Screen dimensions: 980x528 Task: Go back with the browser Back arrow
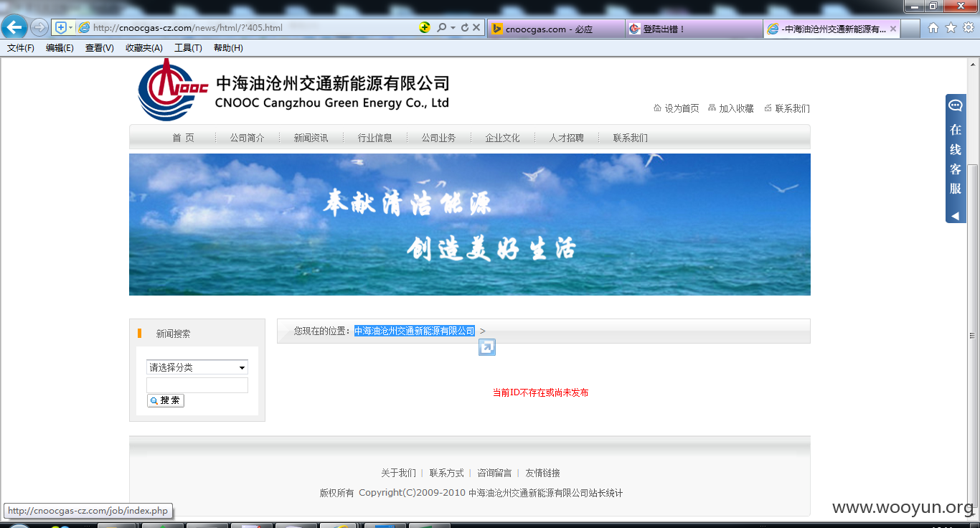click(x=15, y=28)
